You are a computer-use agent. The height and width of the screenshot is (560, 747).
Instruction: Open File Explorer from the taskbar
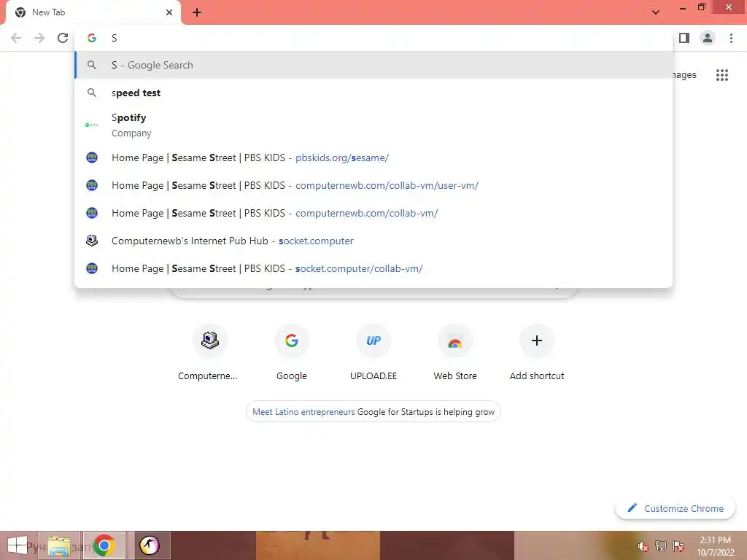pyautogui.click(x=59, y=545)
